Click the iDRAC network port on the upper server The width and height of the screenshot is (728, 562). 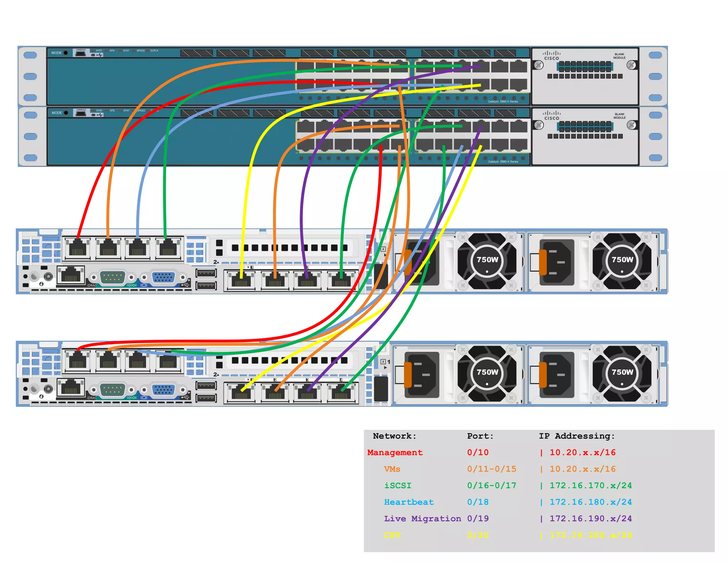click(71, 275)
